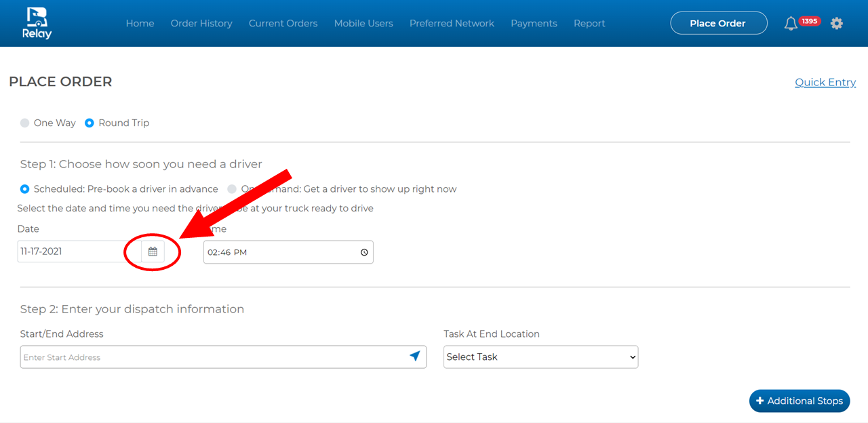Click the clock icon in time field
Viewport: 868px width, 423px height.
(364, 252)
